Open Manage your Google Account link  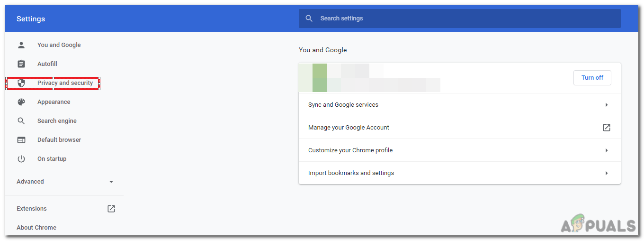pyautogui.click(x=349, y=128)
